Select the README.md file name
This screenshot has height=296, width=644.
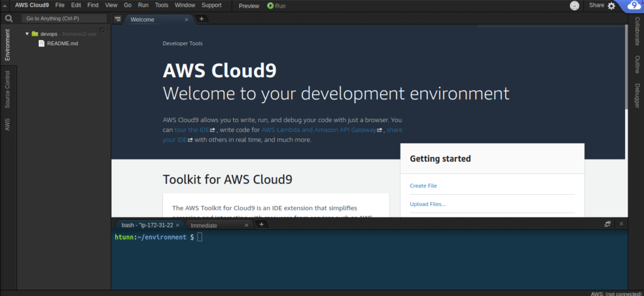click(62, 43)
